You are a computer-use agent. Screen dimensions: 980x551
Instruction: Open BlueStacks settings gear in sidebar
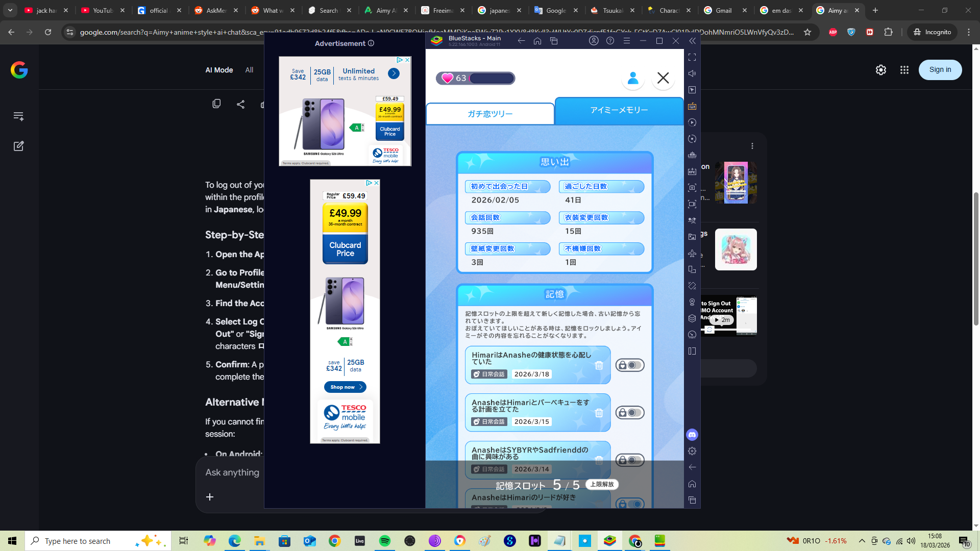click(x=692, y=451)
